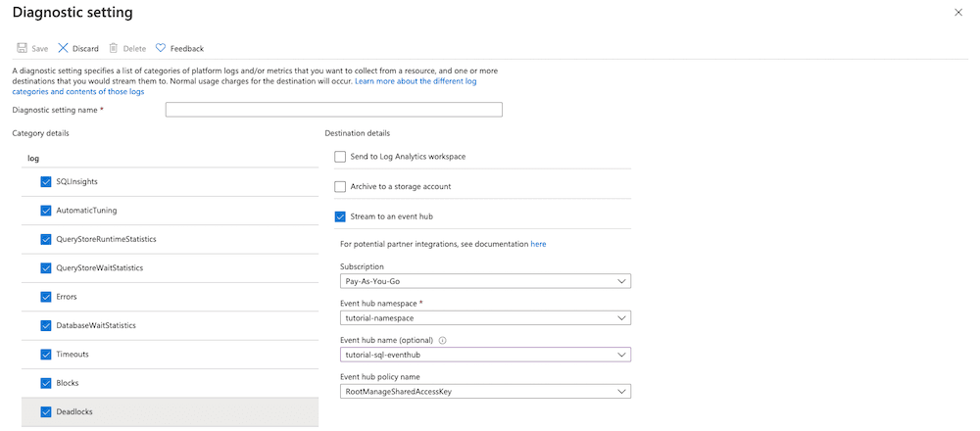Click the Send to Log Analytics workspace label

click(x=408, y=157)
